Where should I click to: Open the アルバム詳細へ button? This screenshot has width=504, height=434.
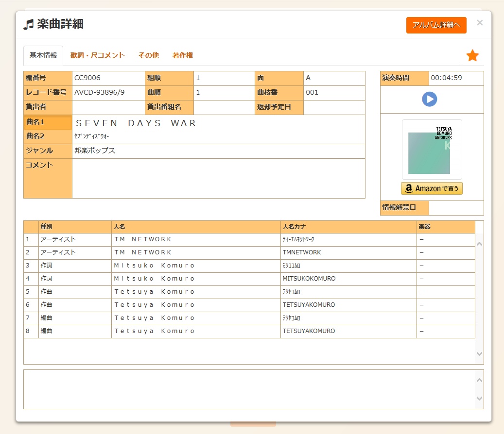click(x=436, y=25)
